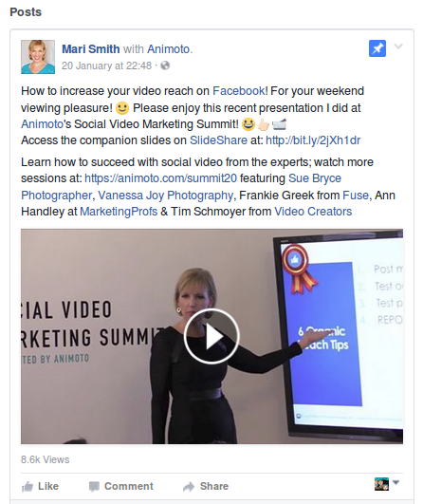Open the post options chevron menu
This screenshot has height=504, width=423.
pyautogui.click(x=398, y=47)
